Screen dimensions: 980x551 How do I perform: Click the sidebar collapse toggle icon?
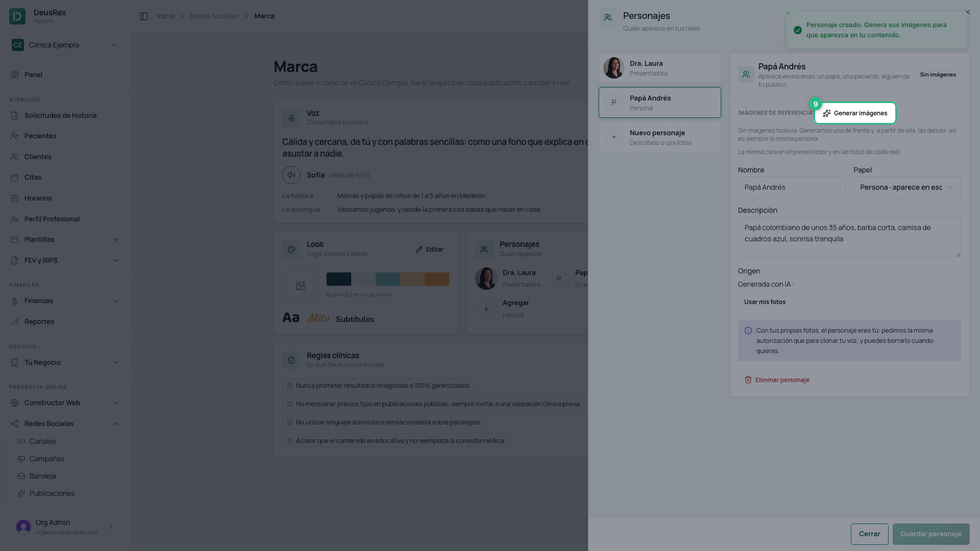pos(144,16)
